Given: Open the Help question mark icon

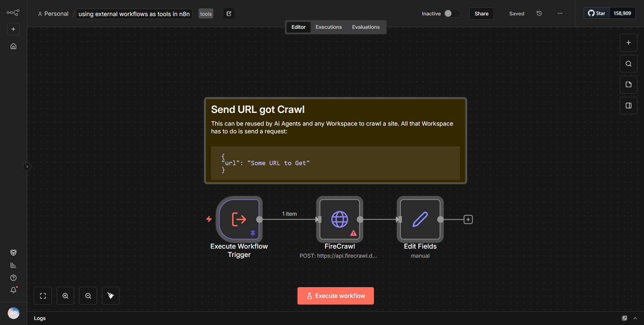Looking at the screenshot, I should click(x=13, y=278).
